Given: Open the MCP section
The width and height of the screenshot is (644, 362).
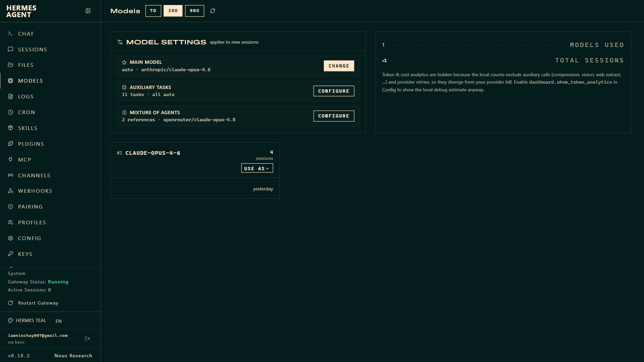Looking at the screenshot, I should point(50,160).
